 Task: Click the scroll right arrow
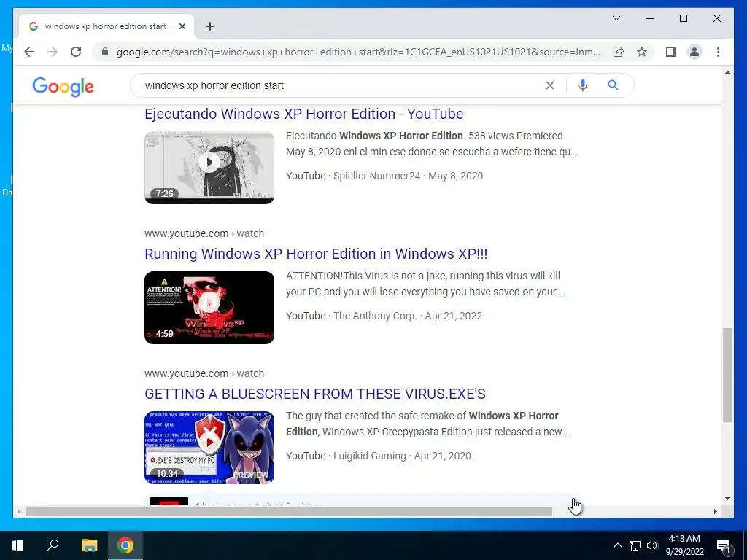(x=716, y=511)
